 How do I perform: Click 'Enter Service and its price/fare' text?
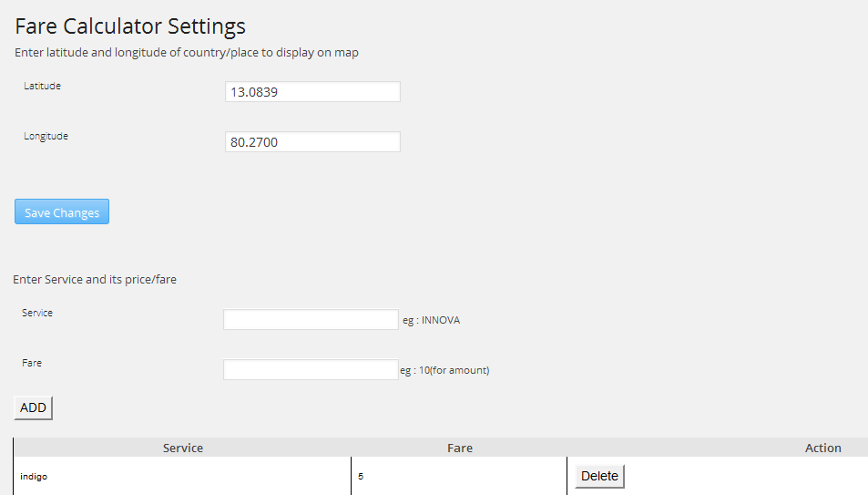[95, 279]
